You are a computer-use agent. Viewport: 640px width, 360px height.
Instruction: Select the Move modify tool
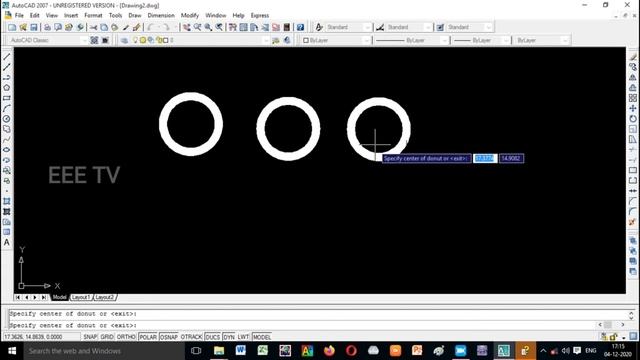coord(633,109)
